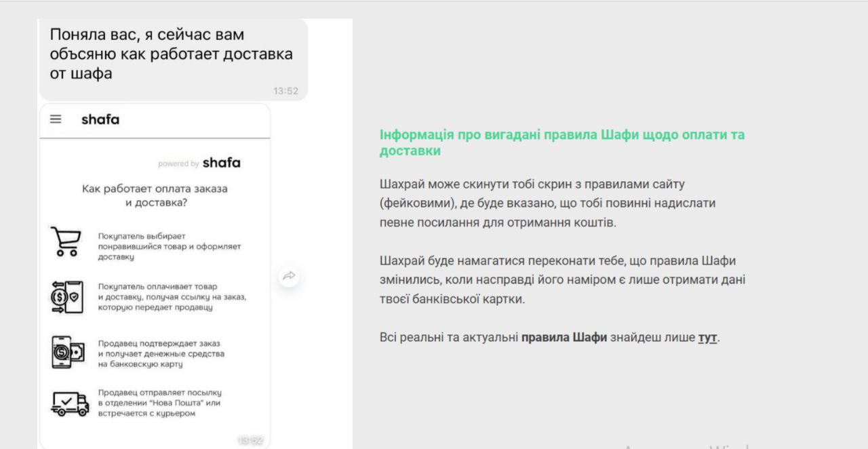868x449 pixels.
Task: Click the chat message 'Поняла вас, я сейчас вам объясню'
Action: click(x=174, y=60)
